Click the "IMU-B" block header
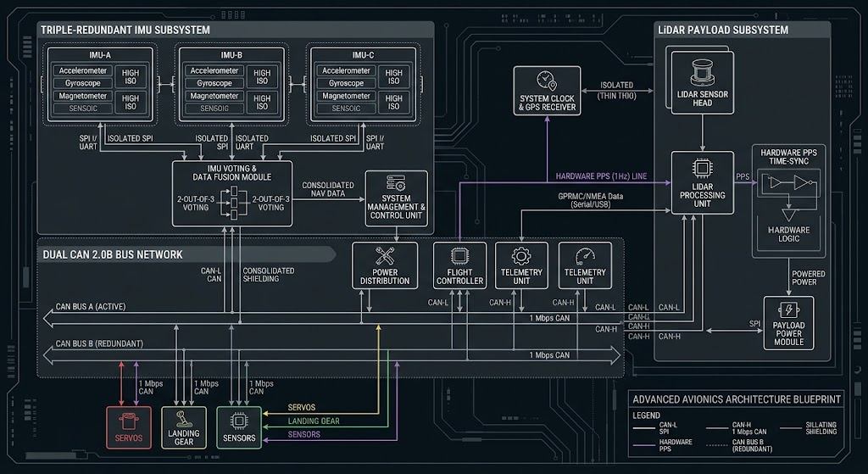 [x=231, y=55]
